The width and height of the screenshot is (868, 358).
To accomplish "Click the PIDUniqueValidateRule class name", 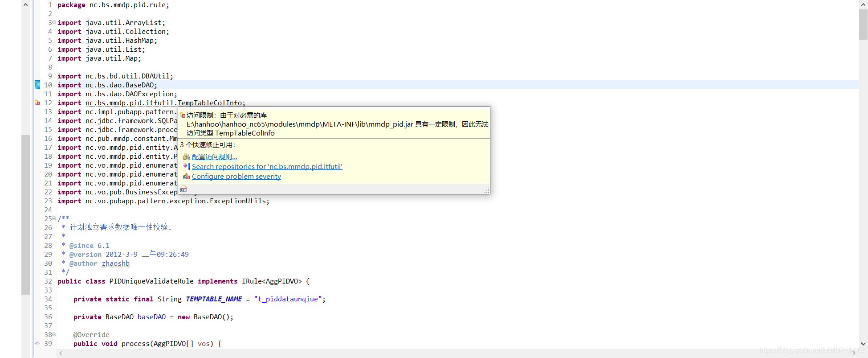I will (x=151, y=281).
